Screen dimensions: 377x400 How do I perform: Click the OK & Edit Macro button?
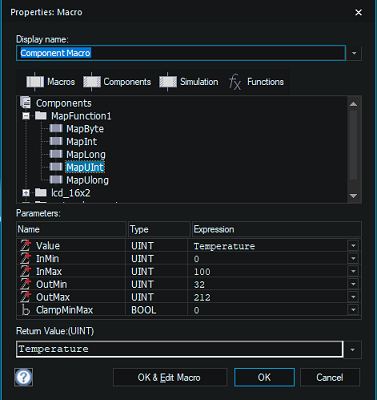click(170, 377)
